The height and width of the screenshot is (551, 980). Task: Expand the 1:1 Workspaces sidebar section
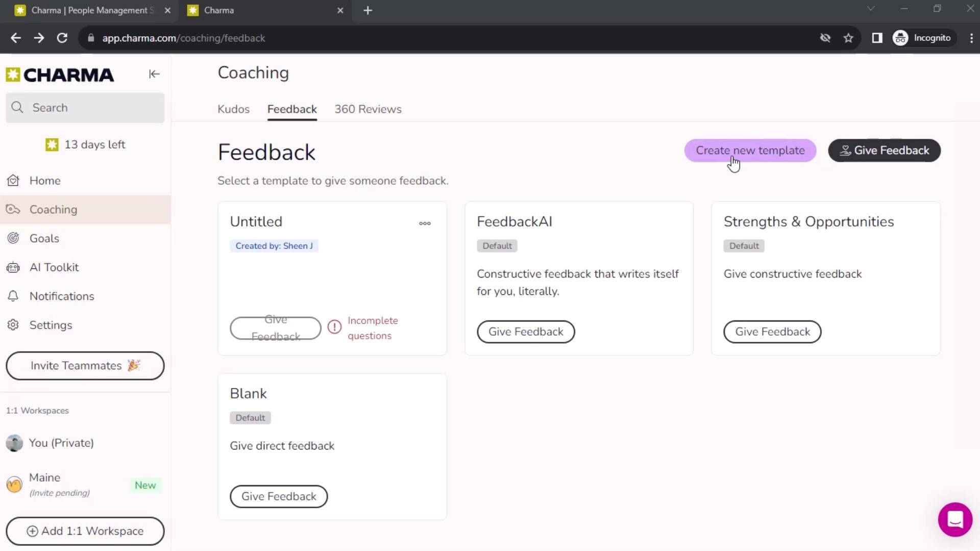(37, 410)
